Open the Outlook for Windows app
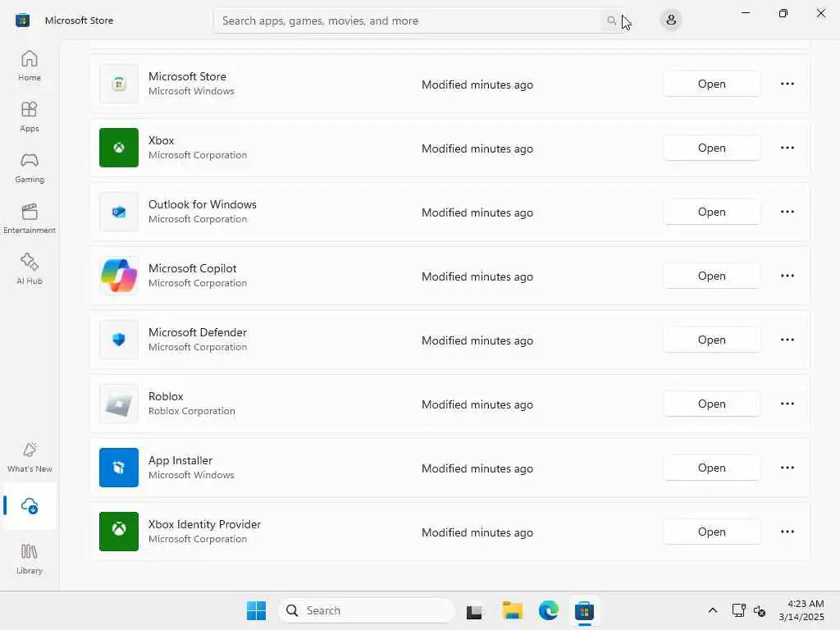The image size is (840, 630). [711, 212]
